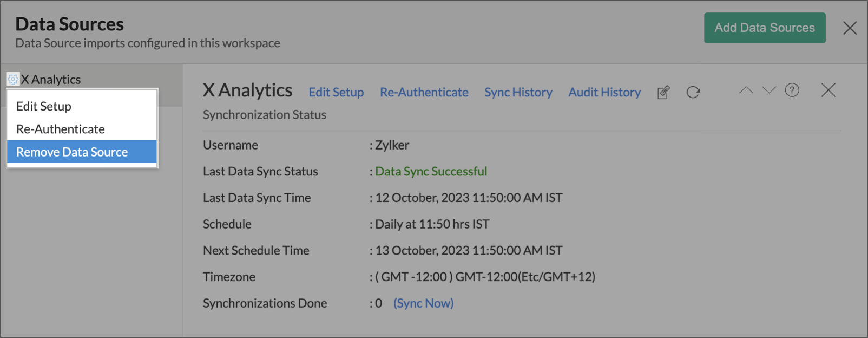Screen dimensions: 868x338
Task: Click the username value Zylker
Action: [x=392, y=145]
